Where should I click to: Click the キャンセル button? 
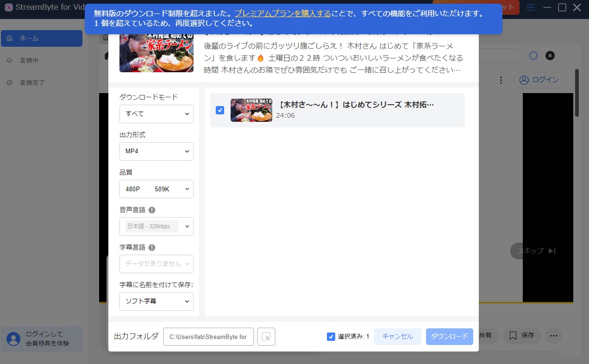tap(398, 337)
